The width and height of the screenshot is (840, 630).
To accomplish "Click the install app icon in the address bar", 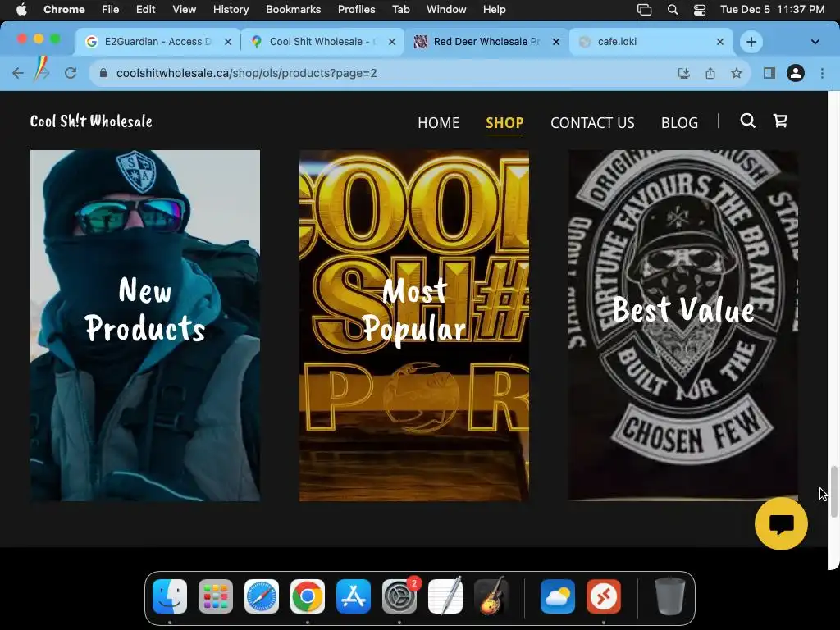I will point(684,73).
